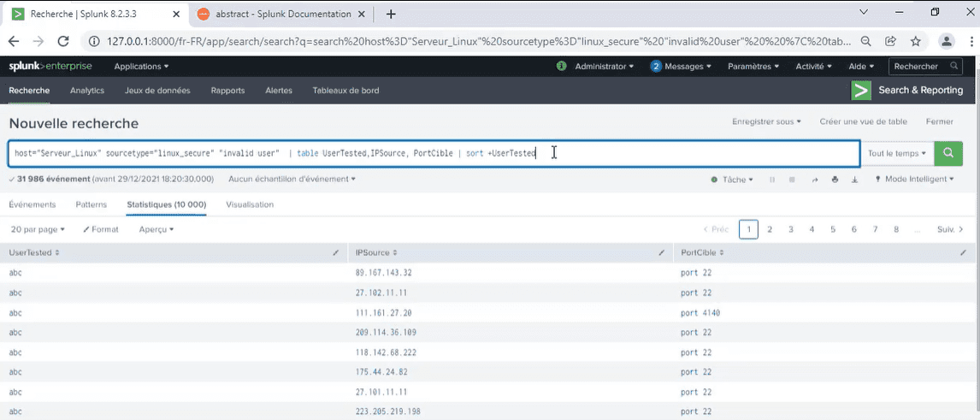Screen dimensions: 980x420
Task: Go to Jeux de données
Action: 157,91
